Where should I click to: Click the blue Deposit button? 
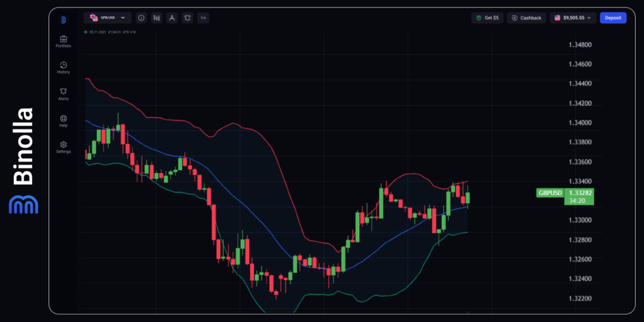pos(613,18)
